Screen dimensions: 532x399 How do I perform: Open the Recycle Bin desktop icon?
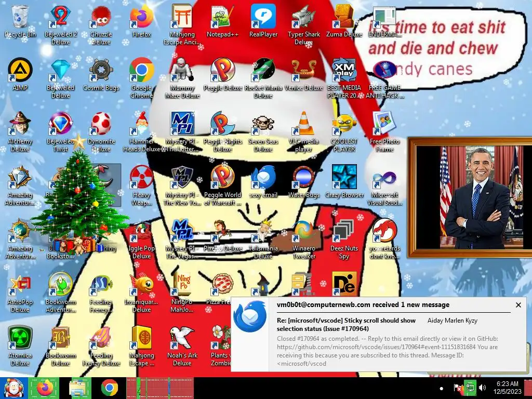click(20, 21)
